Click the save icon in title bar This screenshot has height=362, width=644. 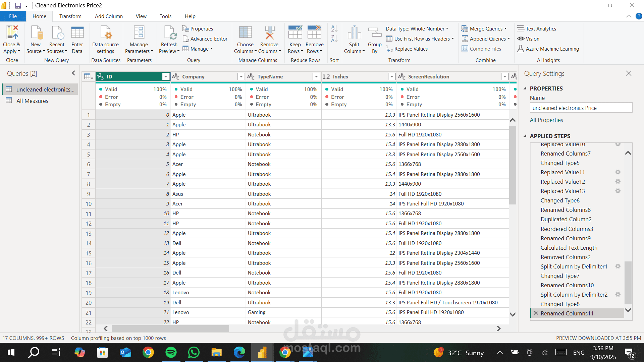18,5
